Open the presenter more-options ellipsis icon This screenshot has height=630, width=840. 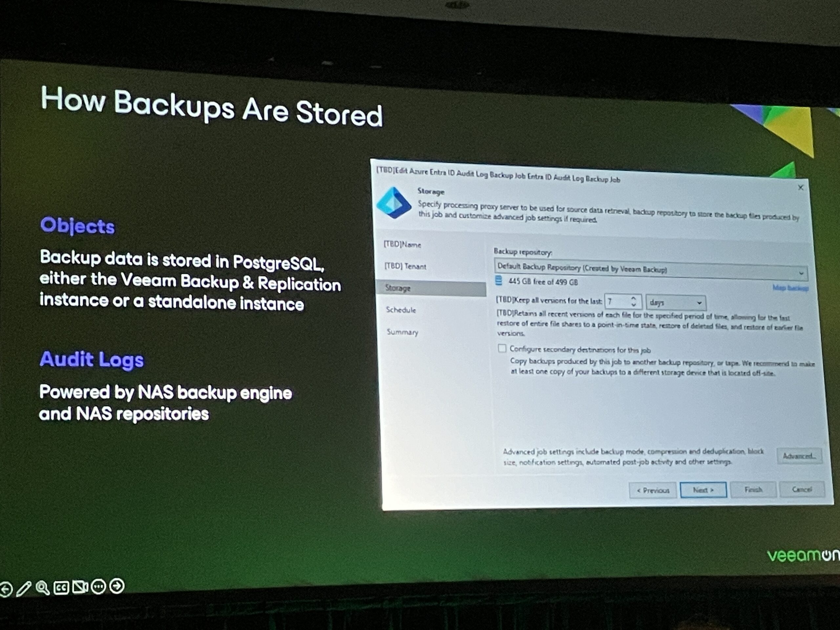(99, 586)
